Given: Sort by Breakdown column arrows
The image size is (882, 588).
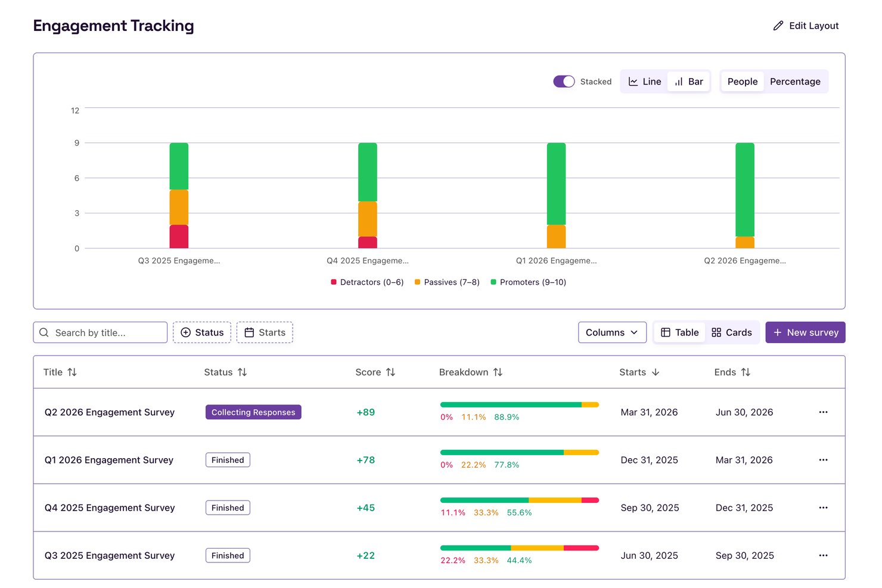Looking at the screenshot, I should pyautogui.click(x=498, y=372).
